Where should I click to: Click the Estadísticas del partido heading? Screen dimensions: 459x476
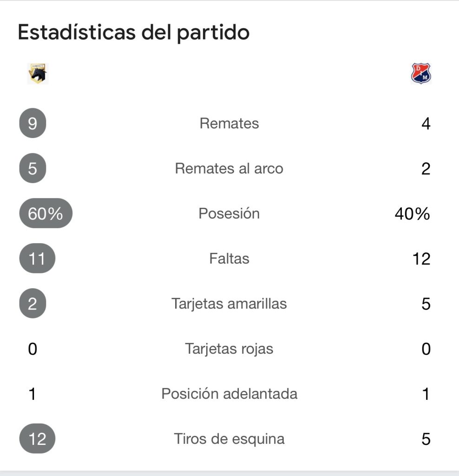pyautogui.click(x=134, y=33)
